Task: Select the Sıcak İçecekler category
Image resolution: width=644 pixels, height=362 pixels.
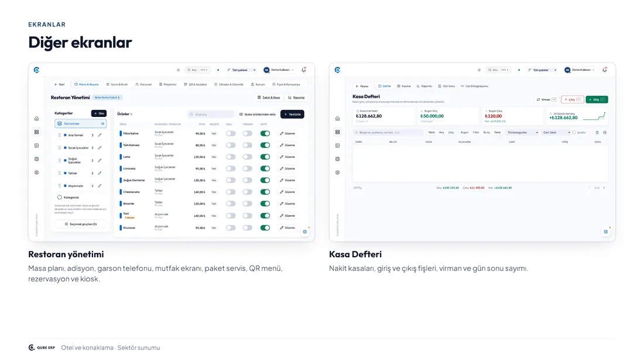Action: [81, 148]
